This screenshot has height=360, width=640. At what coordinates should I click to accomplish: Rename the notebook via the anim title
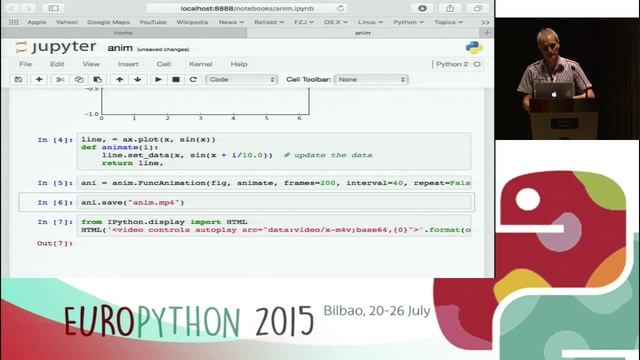click(120, 48)
